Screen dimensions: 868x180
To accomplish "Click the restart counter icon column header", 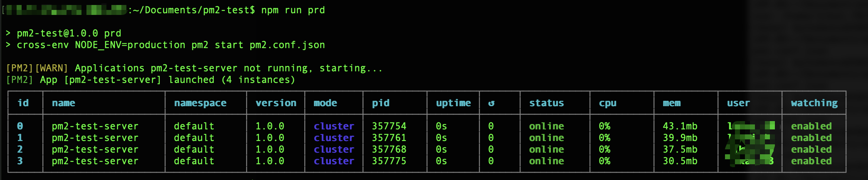I will [x=491, y=103].
